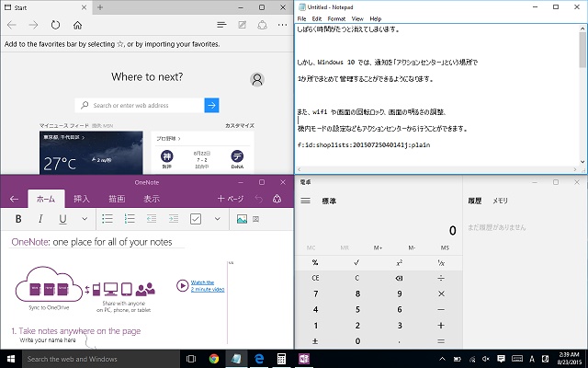The image size is (588, 368).
Task: Apply numbered list in OneNote
Action: (x=130, y=219)
